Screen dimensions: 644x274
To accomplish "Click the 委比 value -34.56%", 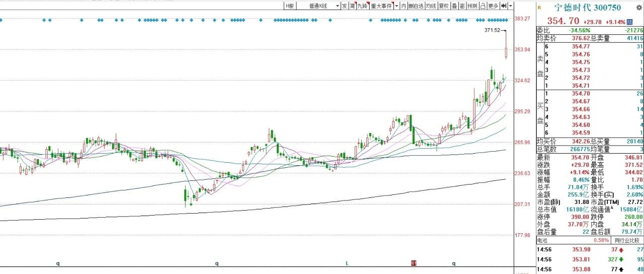I will 580,31.
